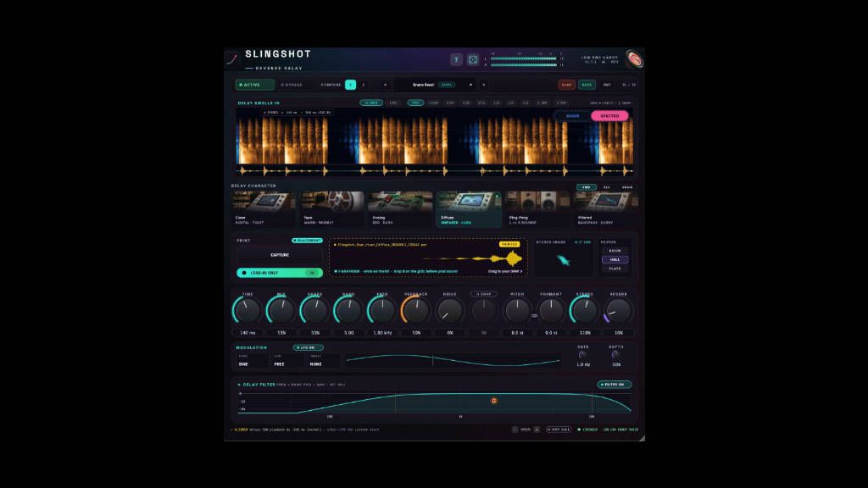Click the FEEDBACK knob
The image size is (868, 488).
pos(415,310)
